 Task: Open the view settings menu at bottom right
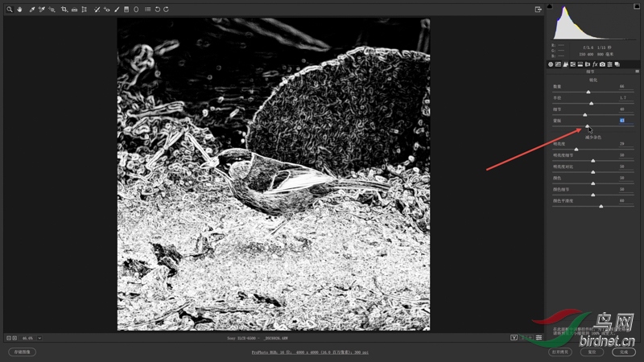coord(539,338)
